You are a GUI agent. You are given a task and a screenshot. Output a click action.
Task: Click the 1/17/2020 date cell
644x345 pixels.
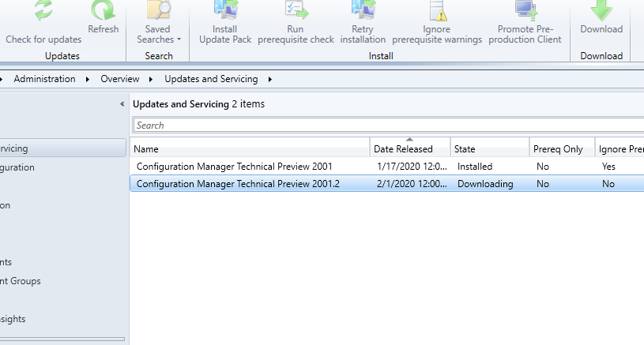(412, 166)
